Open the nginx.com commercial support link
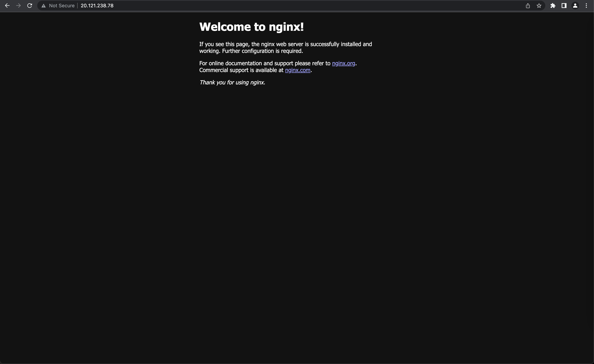Image resolution: width=594 pixels, height=364 pixels. 298,70
